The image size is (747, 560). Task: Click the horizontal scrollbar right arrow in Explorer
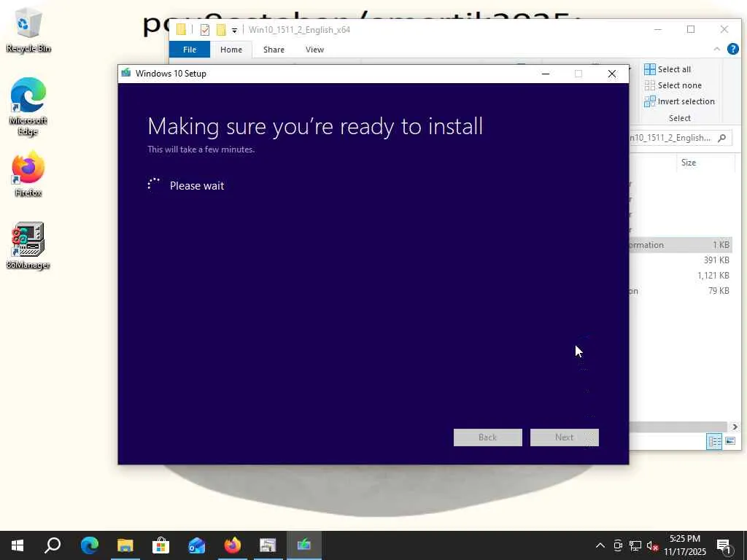(x=735, y=427)
